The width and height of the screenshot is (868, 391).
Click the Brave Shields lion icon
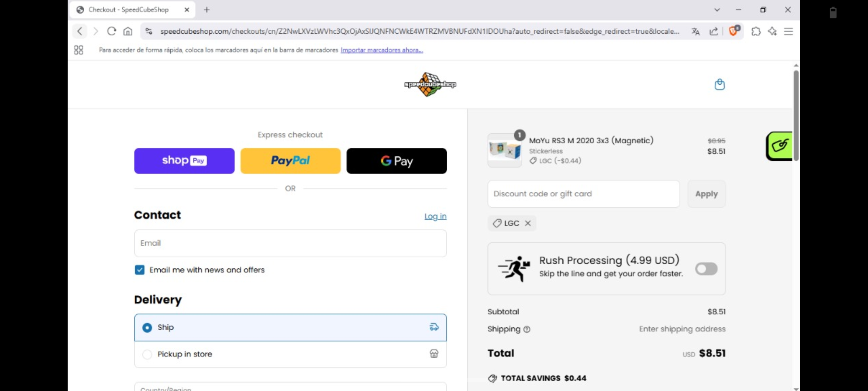733,31
